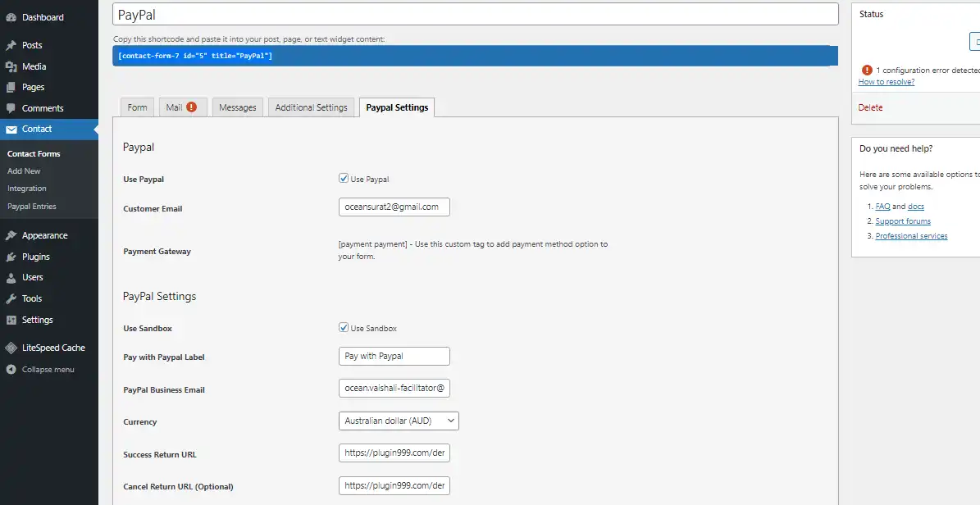
Task: Open the Messages tab
Action: click(238, 107)
